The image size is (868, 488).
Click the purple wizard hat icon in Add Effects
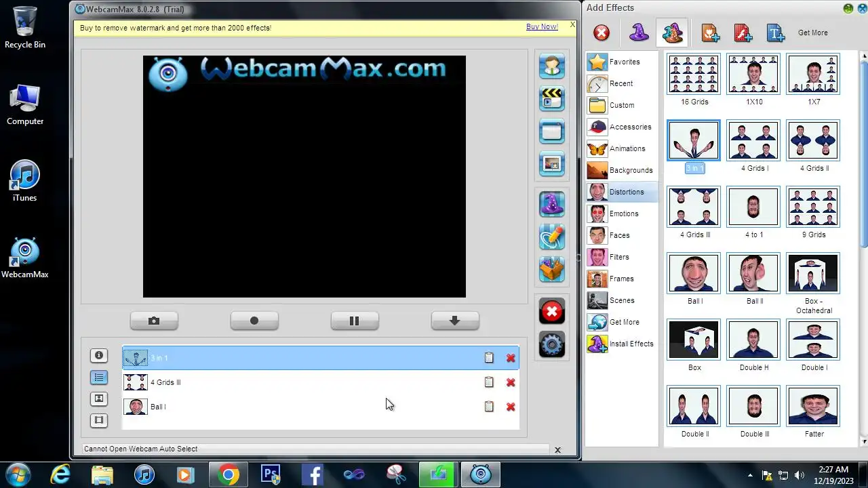pos(639,32)
